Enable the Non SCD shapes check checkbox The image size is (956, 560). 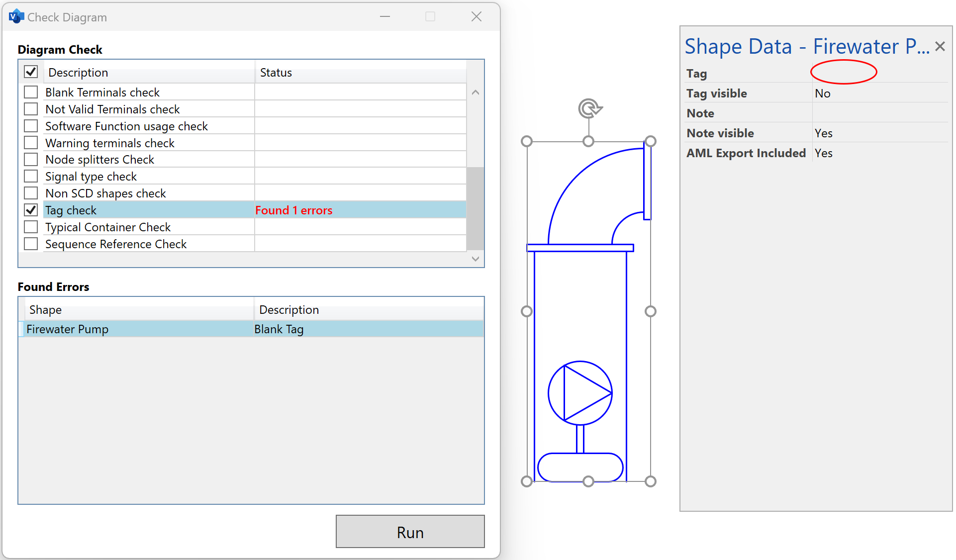[x=31, y=193]
